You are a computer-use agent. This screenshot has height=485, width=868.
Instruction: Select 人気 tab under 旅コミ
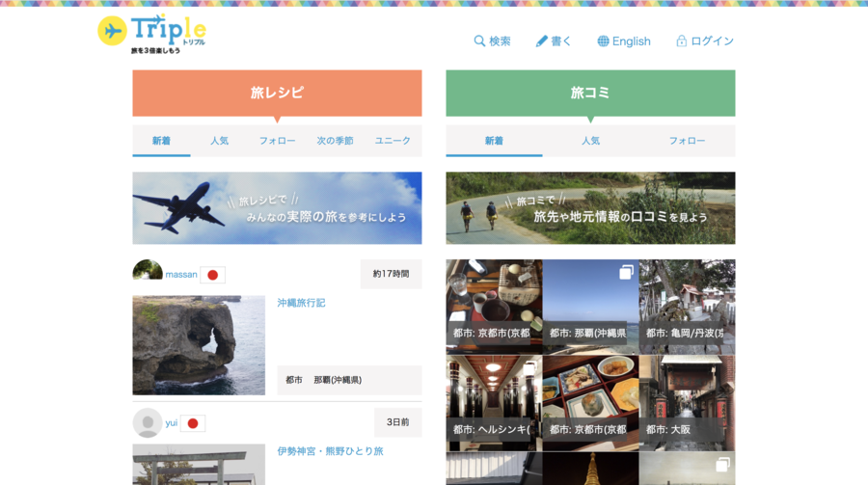tap(590, 141)
